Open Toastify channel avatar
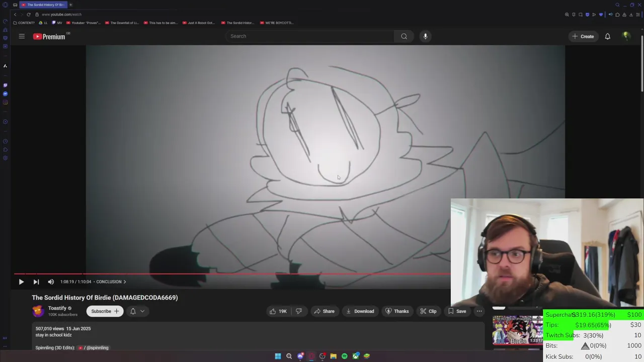644x362 pixels. (38, 311)
